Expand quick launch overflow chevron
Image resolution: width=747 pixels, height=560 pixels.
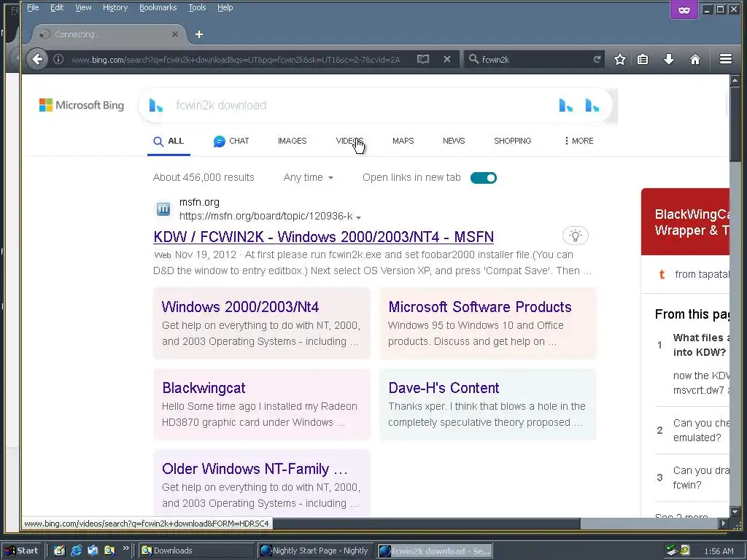125,548
